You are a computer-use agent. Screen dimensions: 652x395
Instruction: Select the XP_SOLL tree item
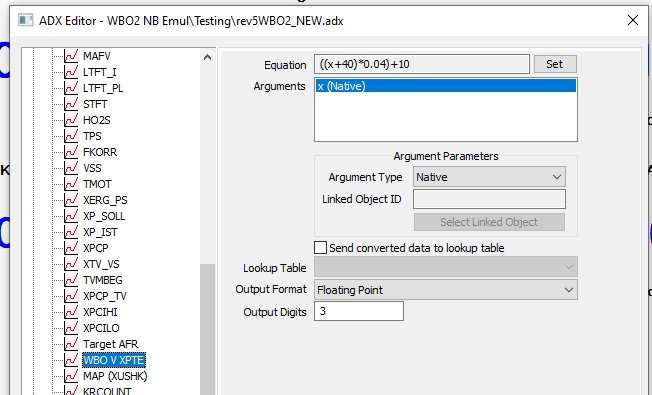(104, 216)
